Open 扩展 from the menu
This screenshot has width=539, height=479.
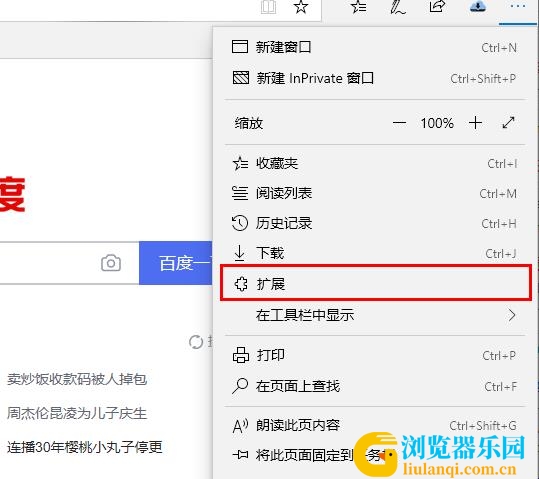(x=376, y=283)
